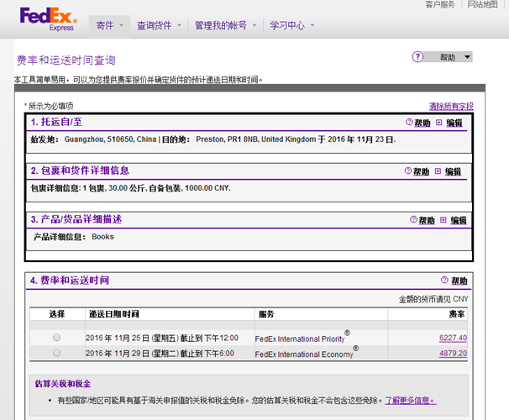Open the 帮助 dropdown at top right
The image size is (509, 420).
449,57
